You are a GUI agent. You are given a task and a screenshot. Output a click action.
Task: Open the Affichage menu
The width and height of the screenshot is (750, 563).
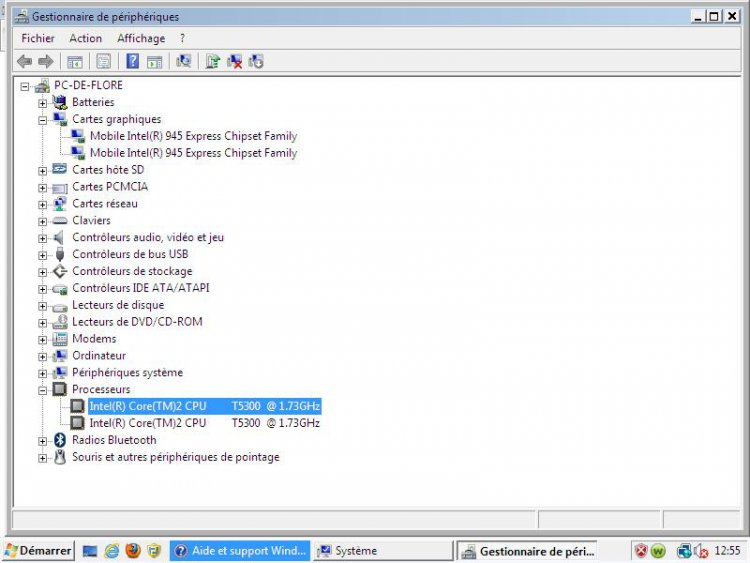[x=141, y=38]
